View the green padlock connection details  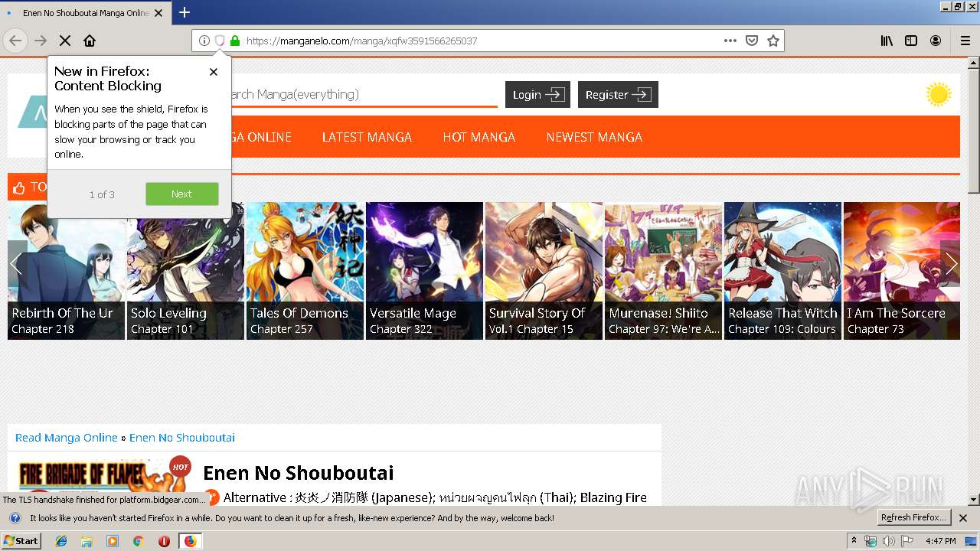[235, 41]
